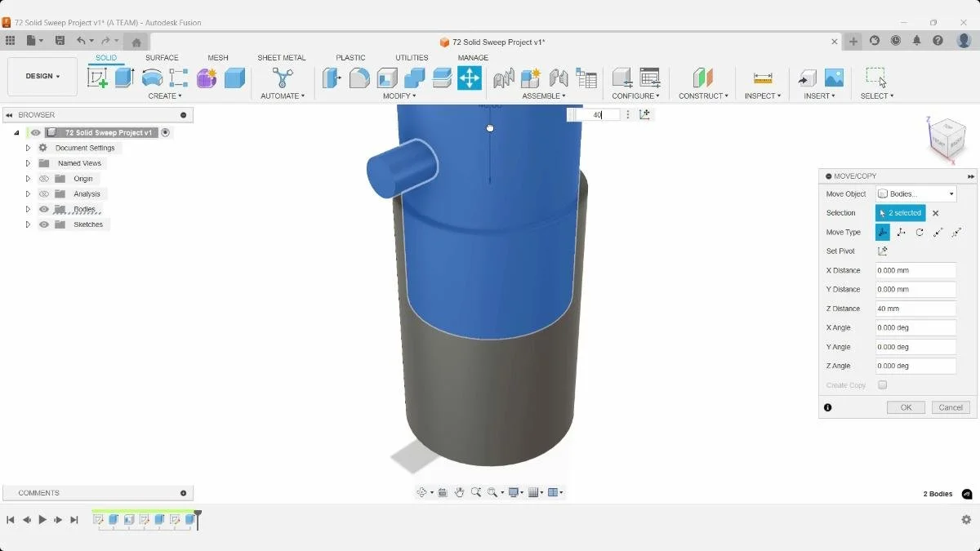Open the Data Panel grid icon
Viewport: 980px width, 551px height.
(10, 40)
